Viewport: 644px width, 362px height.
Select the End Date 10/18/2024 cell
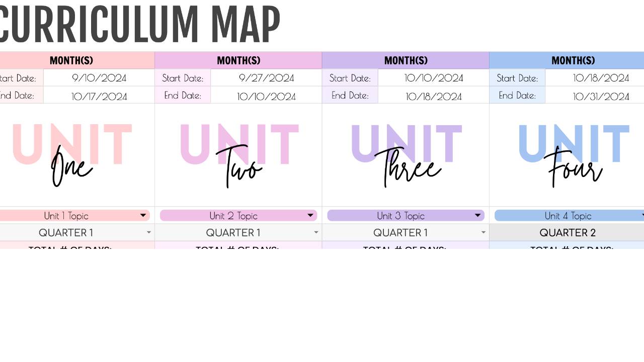coord(434,96)
